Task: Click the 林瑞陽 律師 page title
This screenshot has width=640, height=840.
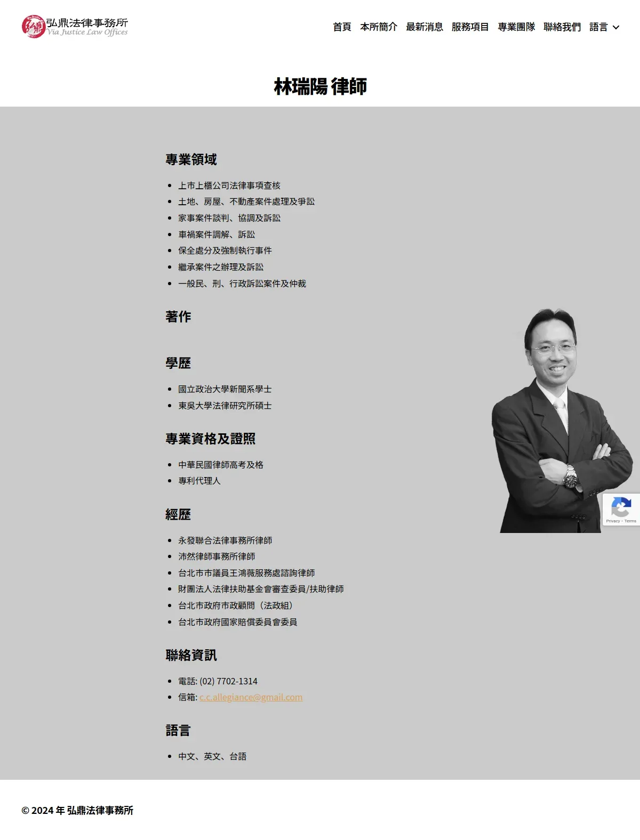Action: click(x=320, y=86)
